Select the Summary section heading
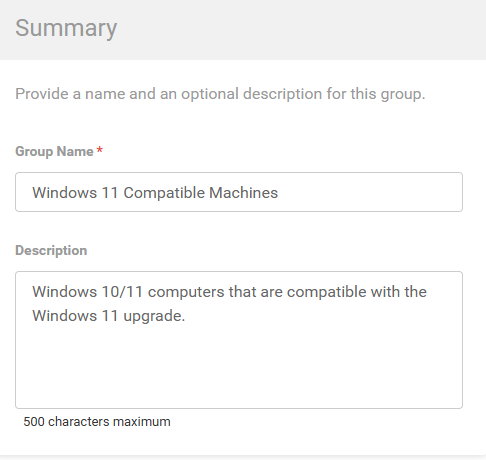Image resolution: width=486 pixels, height=460 pixels. point(66,28)
